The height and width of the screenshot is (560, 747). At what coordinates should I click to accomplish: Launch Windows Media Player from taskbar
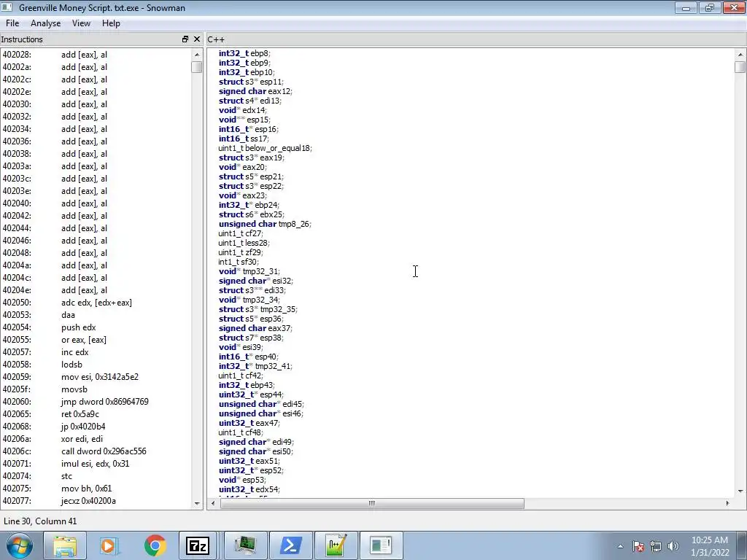click(109, 545)
